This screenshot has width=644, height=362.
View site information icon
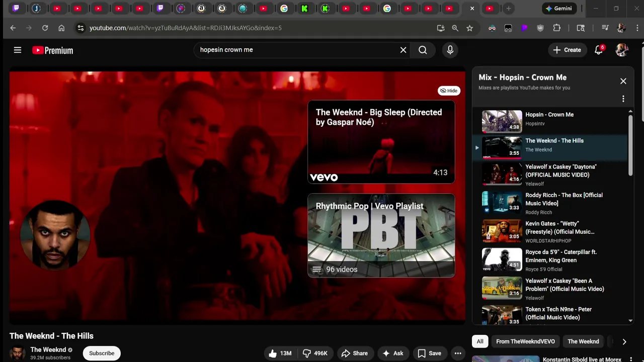click(x=80, y=28)
